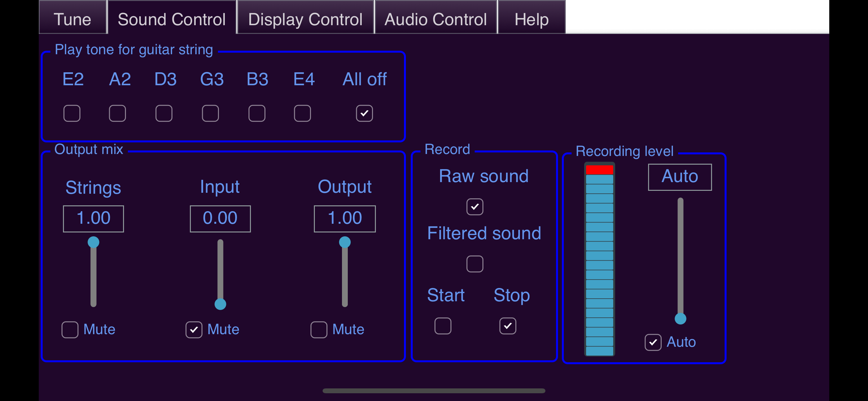Click the Recording level Auto value box
This screenshot has width=868, height=401.
[680, 177]
